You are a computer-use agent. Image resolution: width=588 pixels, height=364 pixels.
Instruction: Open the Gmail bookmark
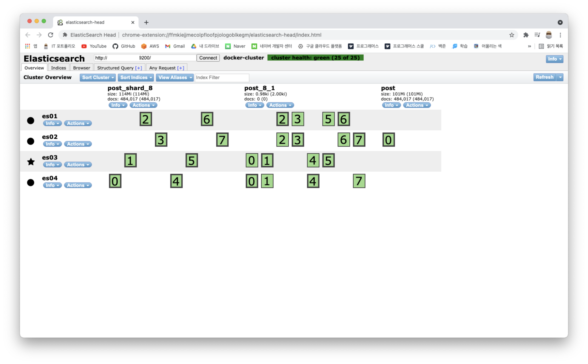(175, 46)
